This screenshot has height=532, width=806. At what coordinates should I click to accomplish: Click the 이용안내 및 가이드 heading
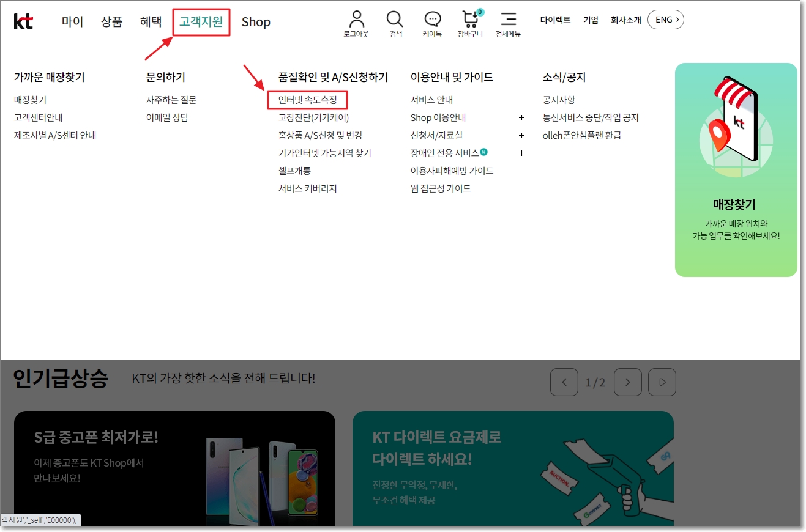[452, 77]
